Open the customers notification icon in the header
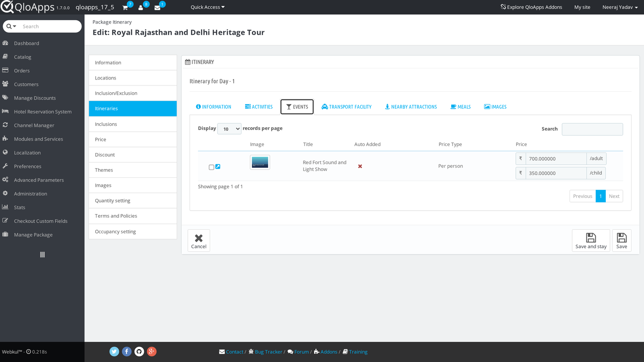This screenshot has width=644, height=362. click(x=141, y=7)
